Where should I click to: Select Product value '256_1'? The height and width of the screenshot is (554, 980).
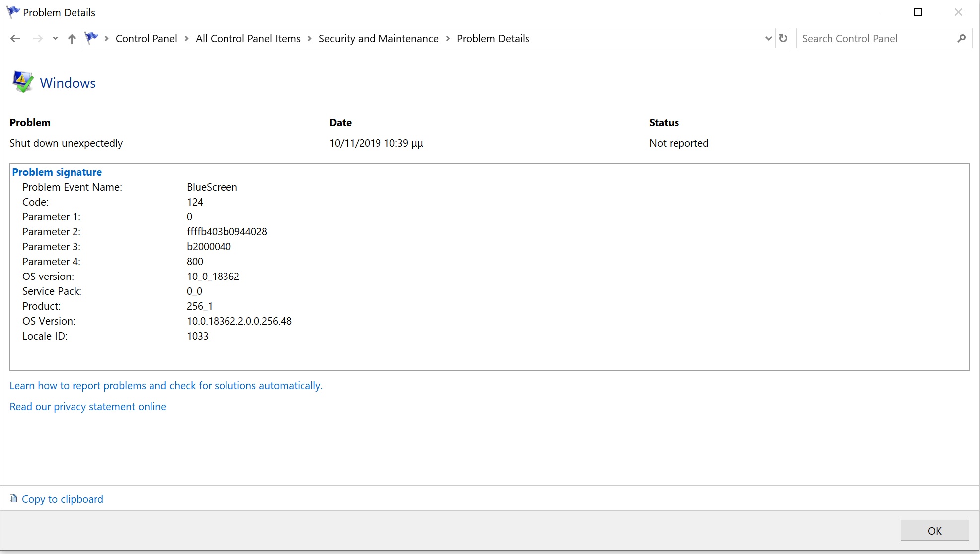pos(200,306)
